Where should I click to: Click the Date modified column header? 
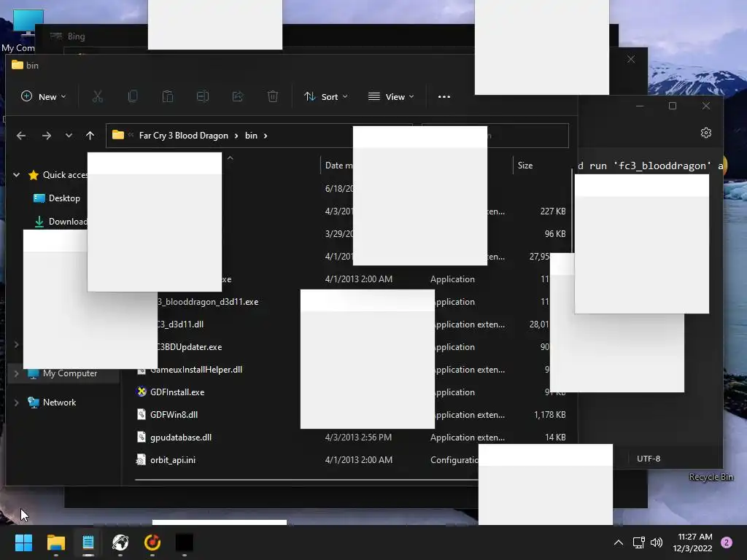[338, 166]
